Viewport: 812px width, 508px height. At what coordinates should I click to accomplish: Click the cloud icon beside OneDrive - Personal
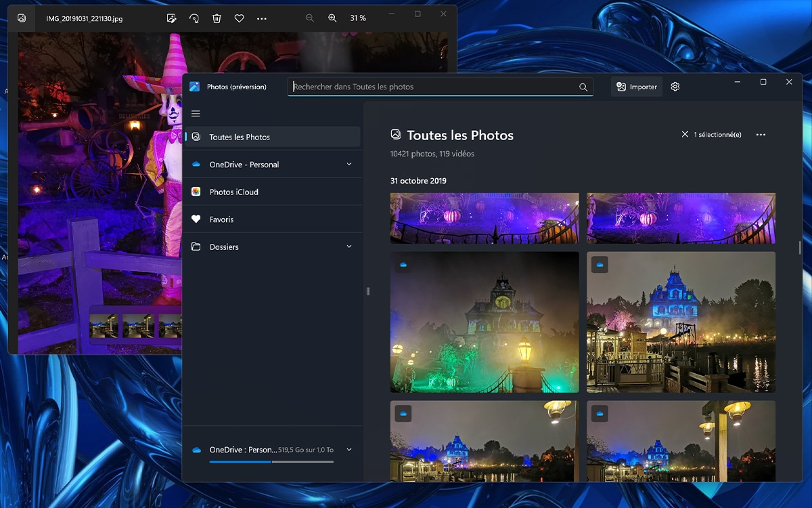pos(196,165)
